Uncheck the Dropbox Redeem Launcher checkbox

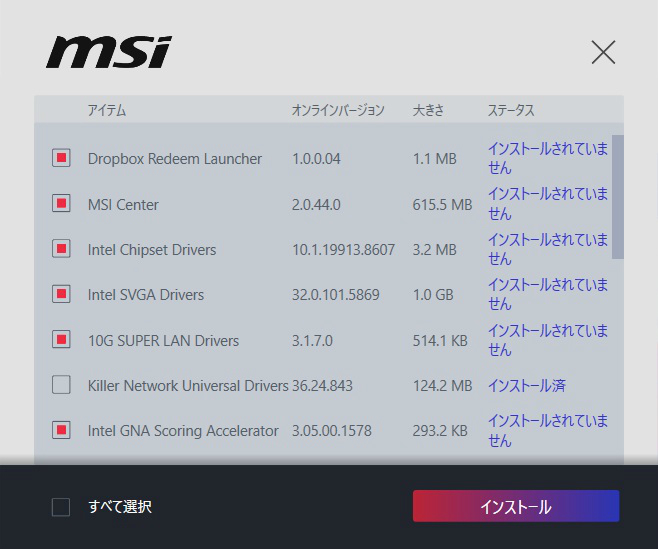pos(61,158)
